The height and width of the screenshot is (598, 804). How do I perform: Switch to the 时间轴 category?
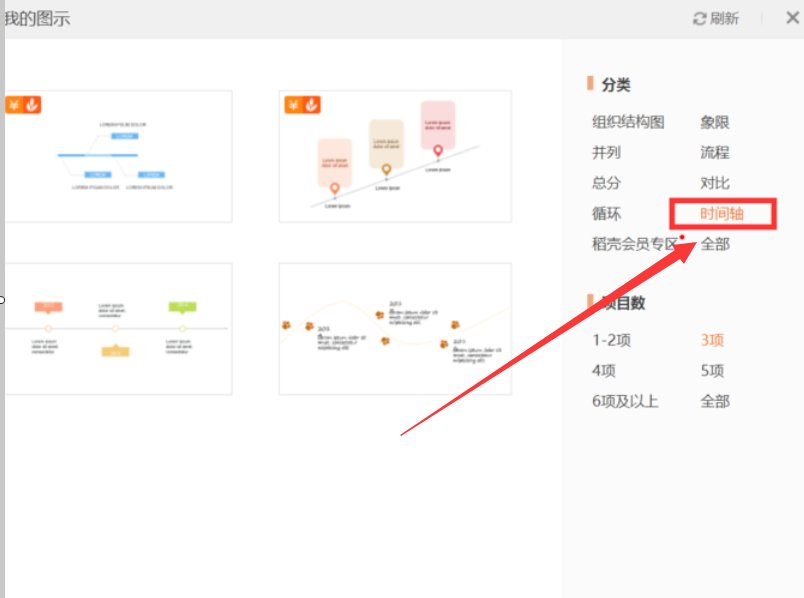click(722, 213)
